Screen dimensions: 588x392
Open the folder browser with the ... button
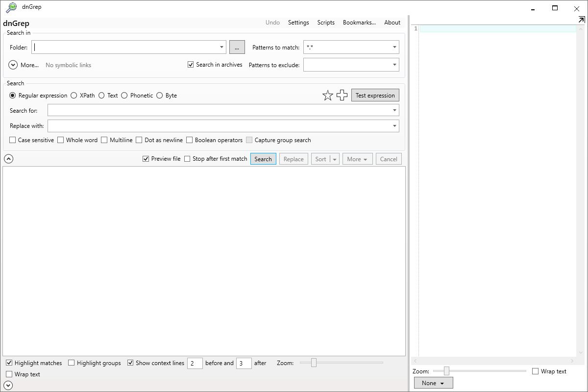click(x=237, y=47)
